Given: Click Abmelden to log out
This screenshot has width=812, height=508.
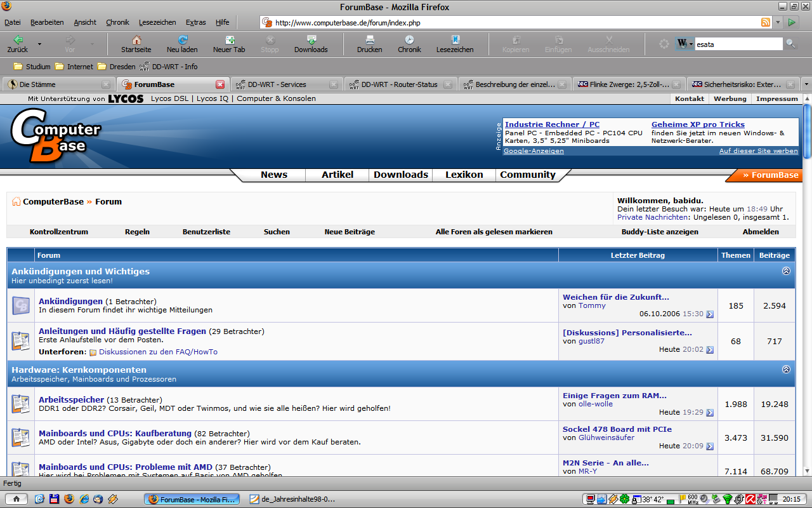Looking at the screenshot, I should 761,232.
